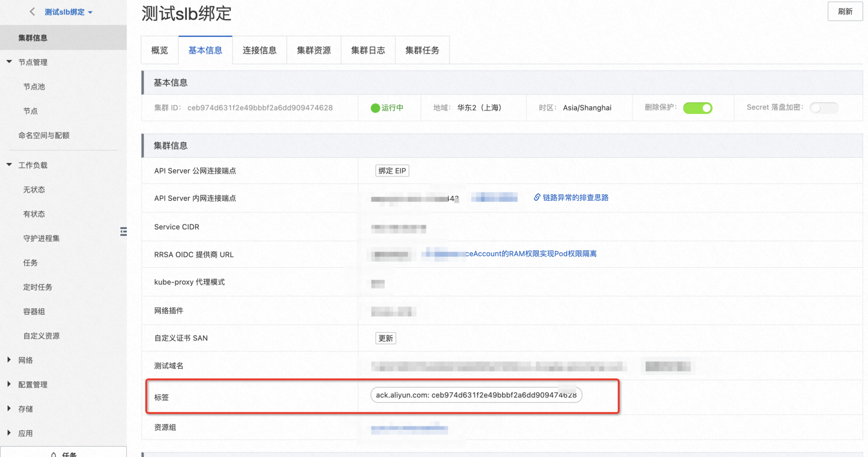Open 节点池 in the sidebar

(x=34, y=87)
